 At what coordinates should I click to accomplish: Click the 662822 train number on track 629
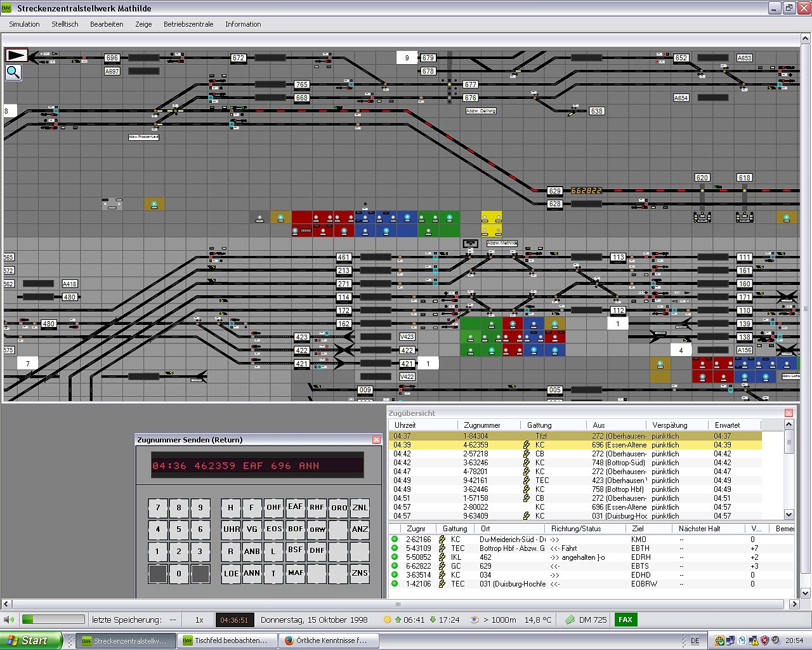pos(586,190)
